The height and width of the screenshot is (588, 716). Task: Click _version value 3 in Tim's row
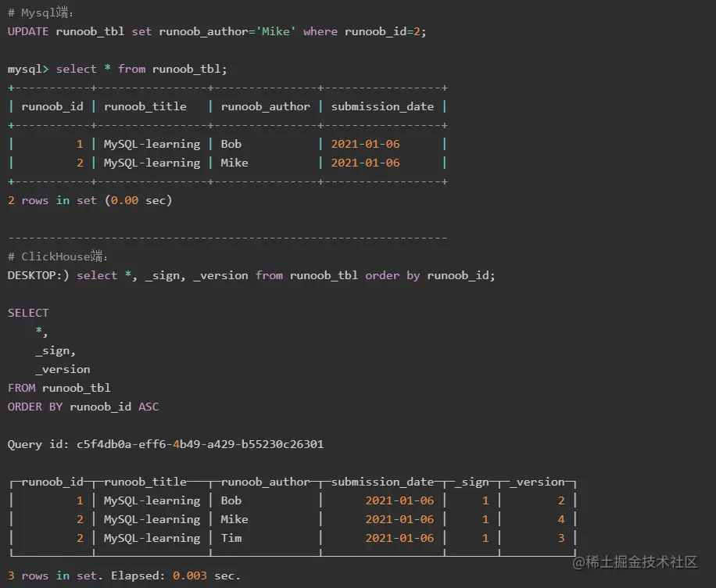(x=561, y=538)
